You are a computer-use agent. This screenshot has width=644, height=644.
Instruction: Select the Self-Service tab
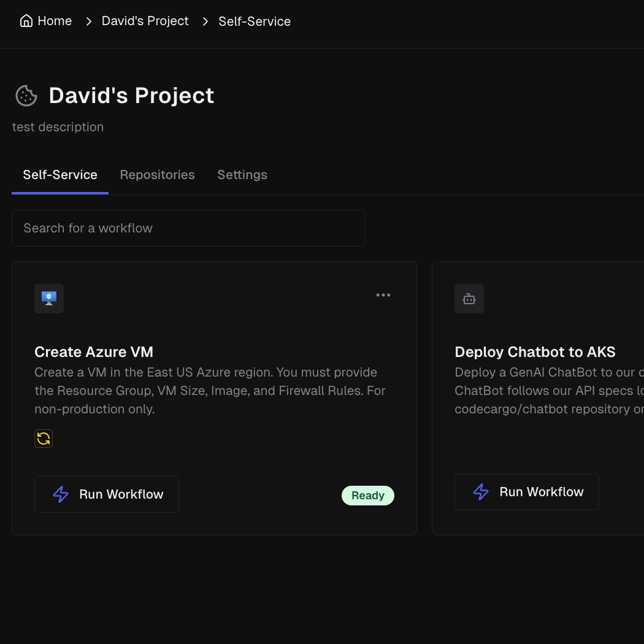60,175
